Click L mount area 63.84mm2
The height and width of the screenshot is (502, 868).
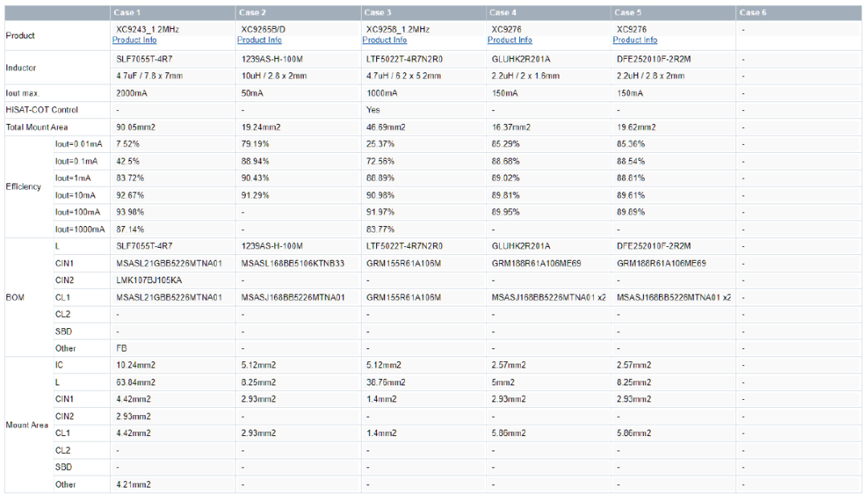click(x=136, y=382)
